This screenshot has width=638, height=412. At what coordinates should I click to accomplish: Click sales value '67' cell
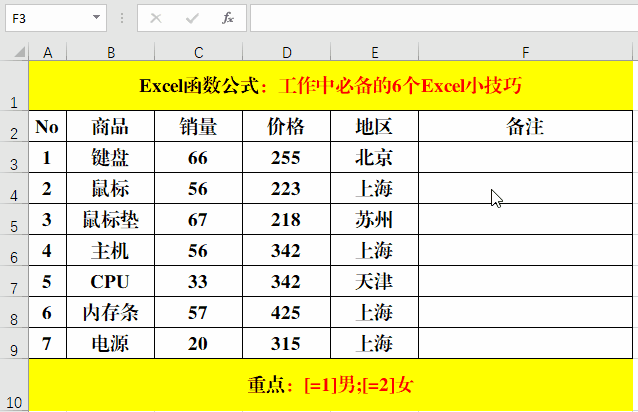tap(199, 219)
